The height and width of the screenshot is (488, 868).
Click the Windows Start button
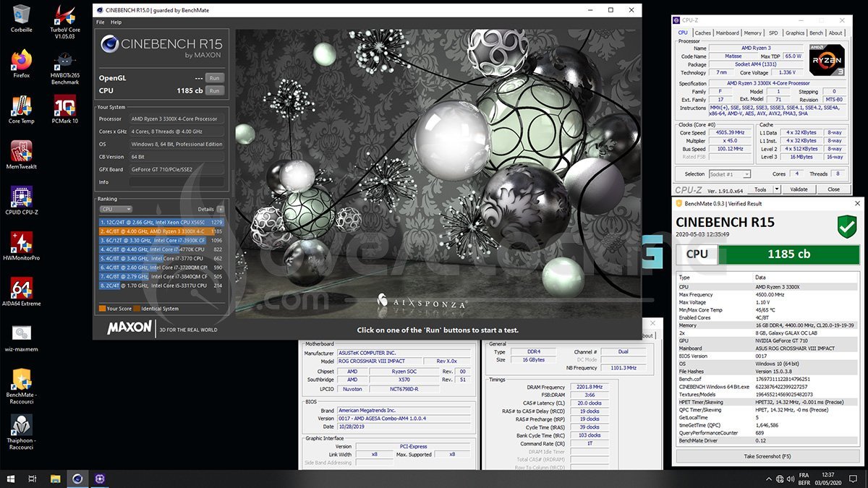pyautogui.click(x=12, y=479)
